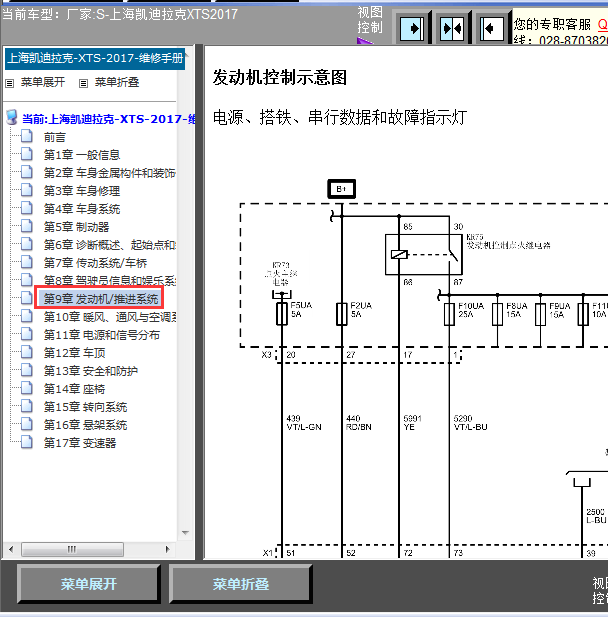Open 第2章 车身金属构件和装饰
Image resolution: width=608 pixels, height=617 pixels.
coord(109,173)
